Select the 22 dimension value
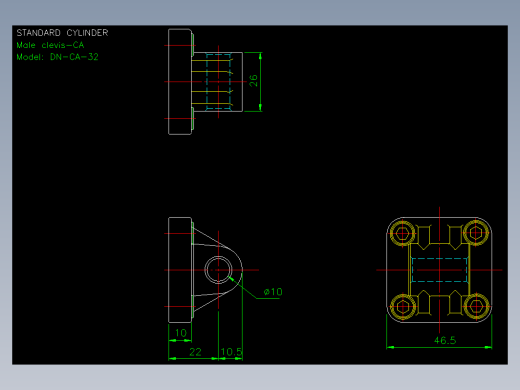Image resolution: width=520 pixels, height=390 pixels. point(195,352)
